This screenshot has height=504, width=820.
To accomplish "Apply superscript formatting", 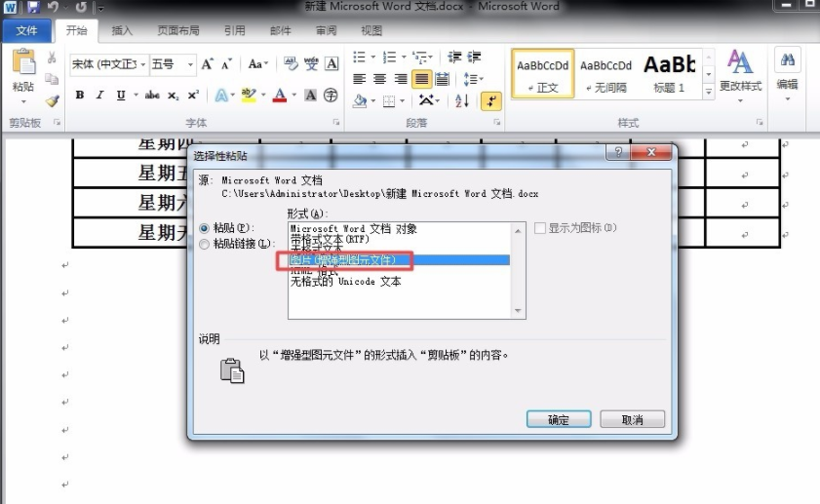I will tap(193, 95).
